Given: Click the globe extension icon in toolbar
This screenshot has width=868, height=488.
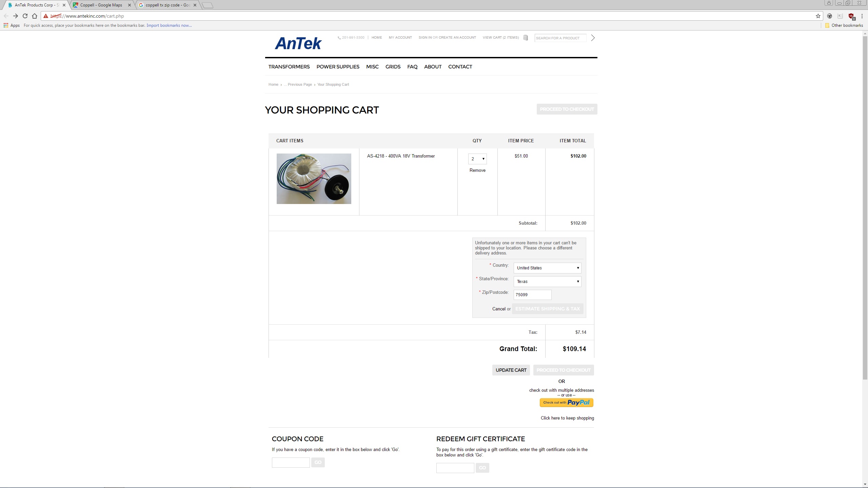Looking at the screenshot, I should click(830, 16).
